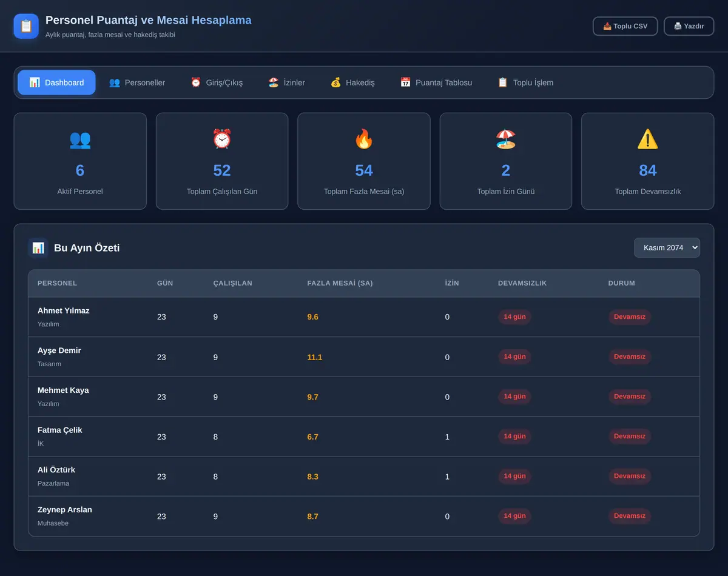
Task: Select the Zeynep Arslan row name
Action: (x=65, y=510)
